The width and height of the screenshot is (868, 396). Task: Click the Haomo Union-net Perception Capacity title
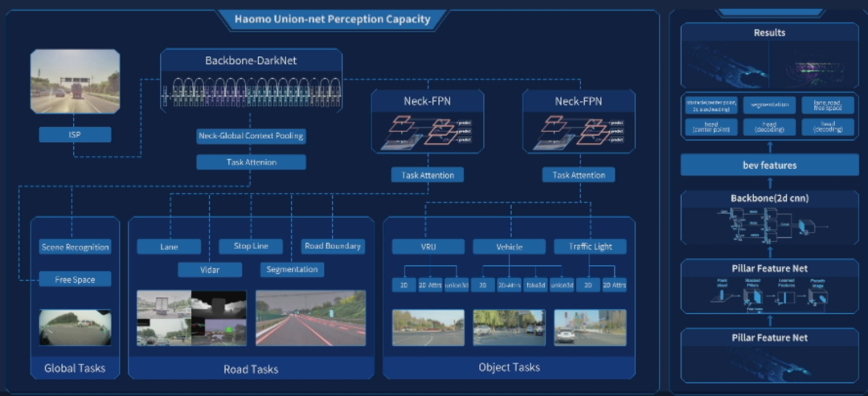[x=332, y=19]
